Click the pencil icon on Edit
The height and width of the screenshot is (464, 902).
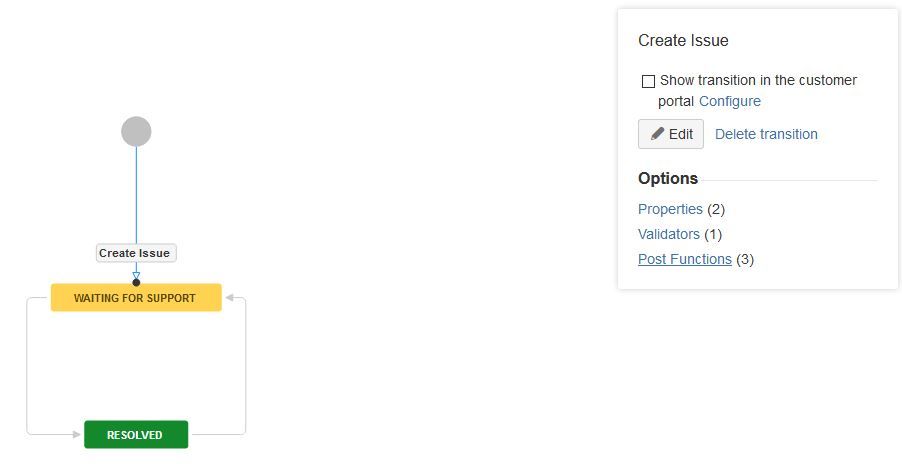(657, 134)
